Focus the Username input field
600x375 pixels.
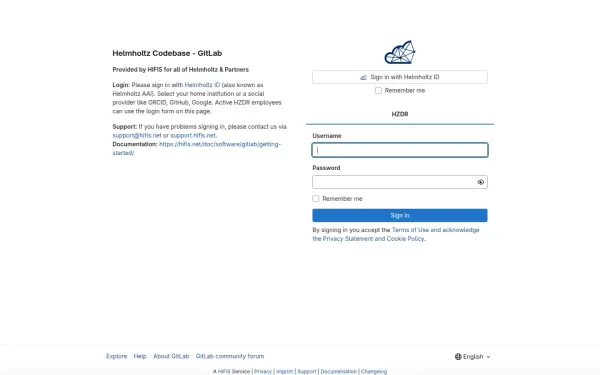pyautogui.click(x=400, y=150)
